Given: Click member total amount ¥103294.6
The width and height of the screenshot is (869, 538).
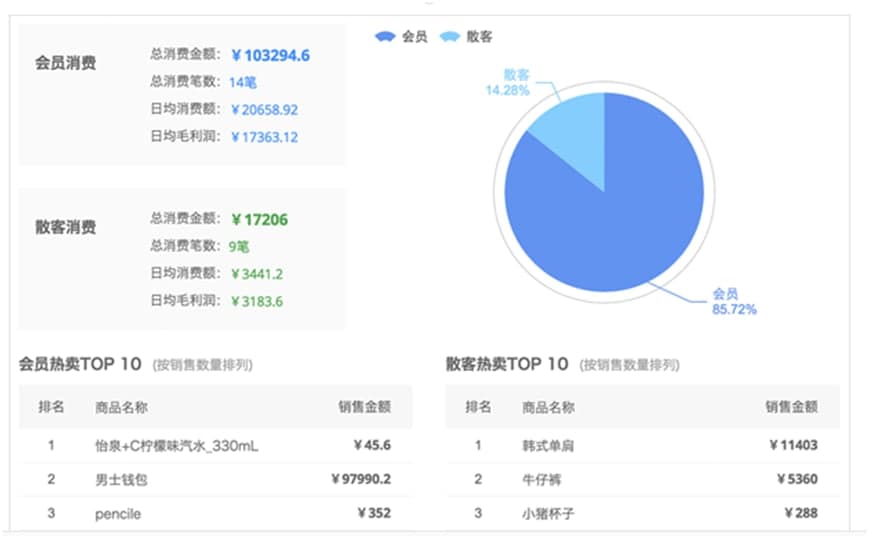Looking at the screenshot, I should 270,55.
